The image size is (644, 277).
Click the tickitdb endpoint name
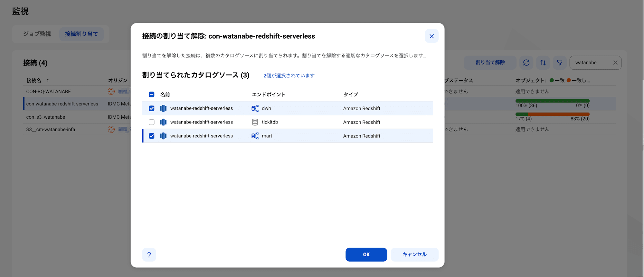pos(270,122)
